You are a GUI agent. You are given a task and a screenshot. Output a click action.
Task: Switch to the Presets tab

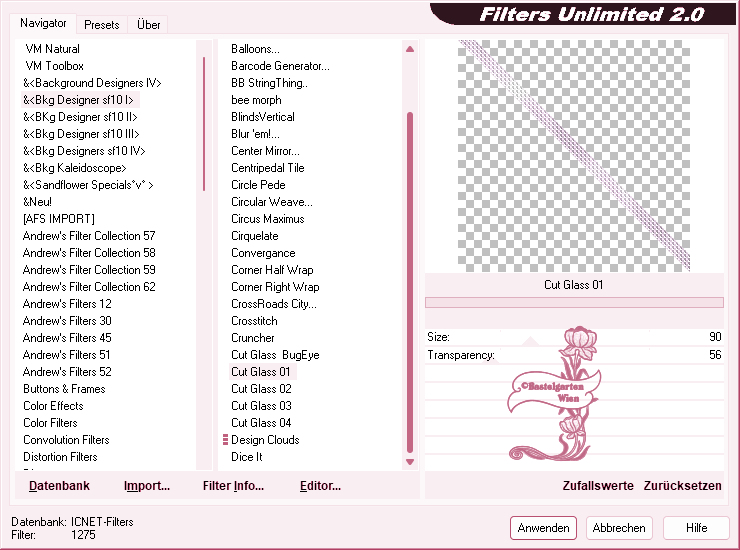[102, 25]
